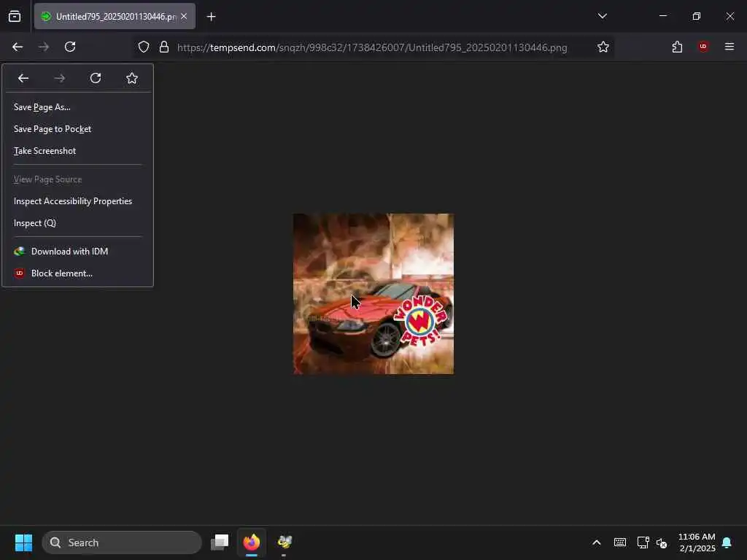Open the Windows Start menu

(23, 542)
